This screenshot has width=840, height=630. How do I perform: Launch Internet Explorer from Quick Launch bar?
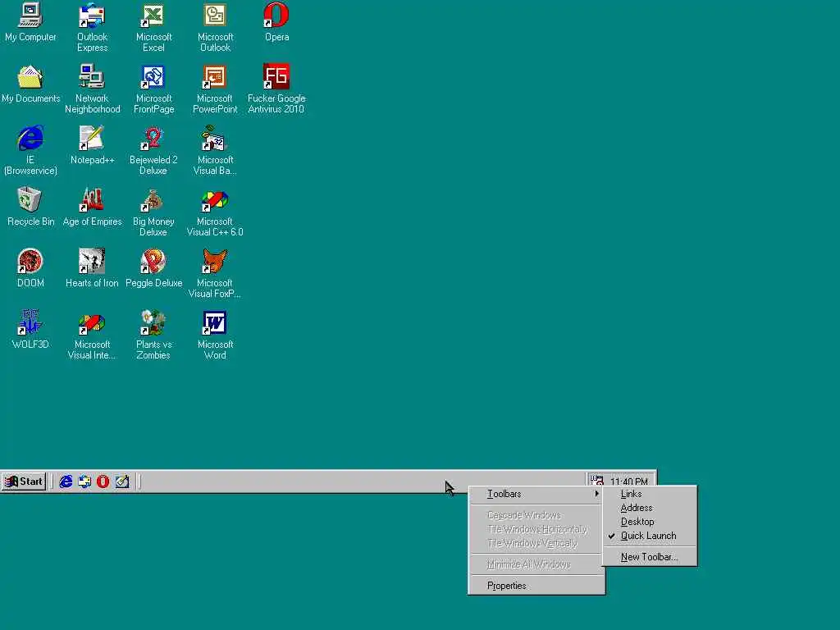[x=66, y=482]
